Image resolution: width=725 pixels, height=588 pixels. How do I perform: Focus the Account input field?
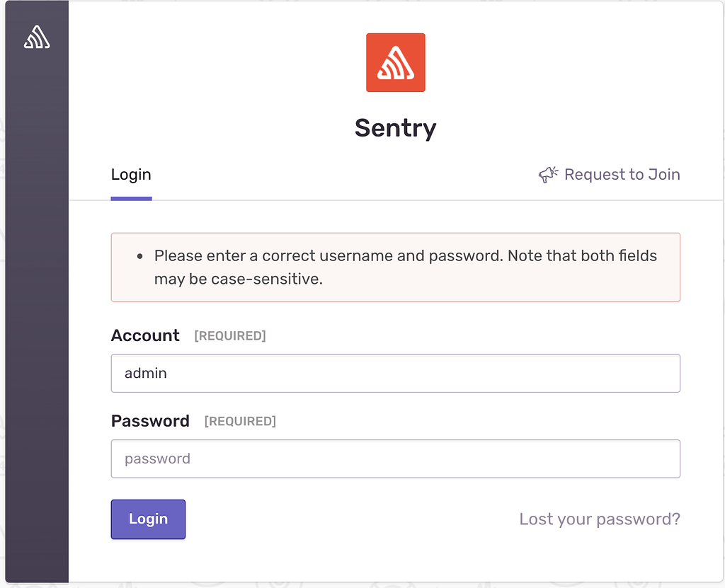(x=395, y=373)
